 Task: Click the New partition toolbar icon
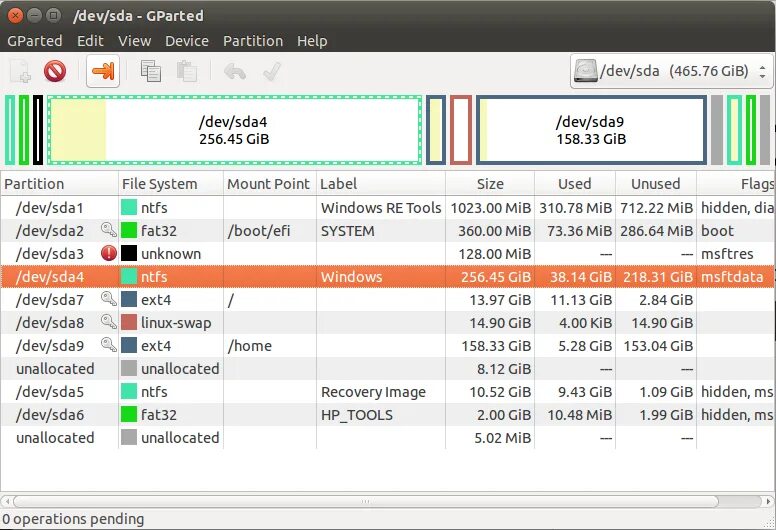20,71
